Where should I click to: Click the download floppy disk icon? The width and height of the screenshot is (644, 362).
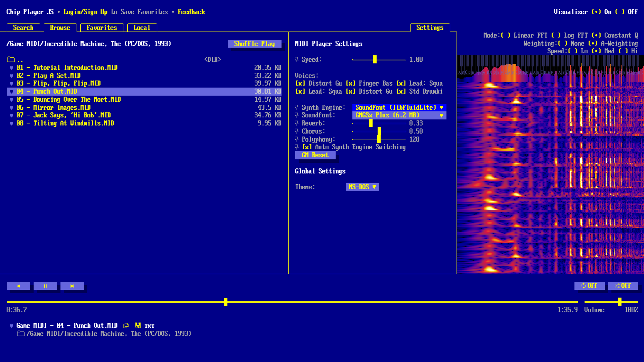[138, 325]
